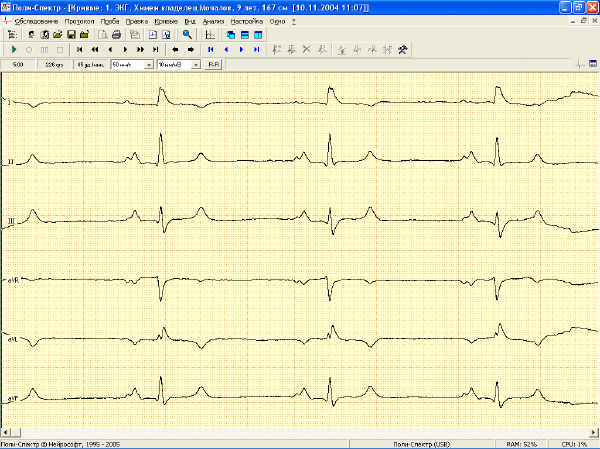This screenshot has width=600, height=449.
Task: Jump to the blue first-marker button
Action: [211, 49]
